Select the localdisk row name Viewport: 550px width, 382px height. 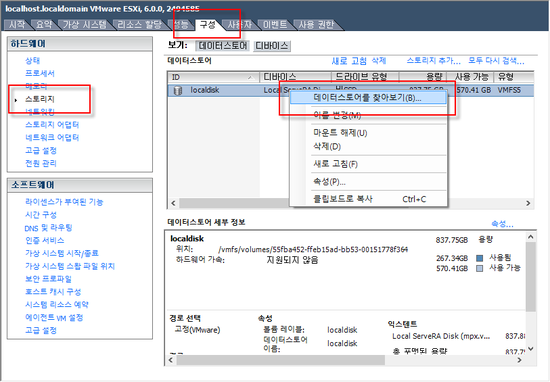click(205, 90)
